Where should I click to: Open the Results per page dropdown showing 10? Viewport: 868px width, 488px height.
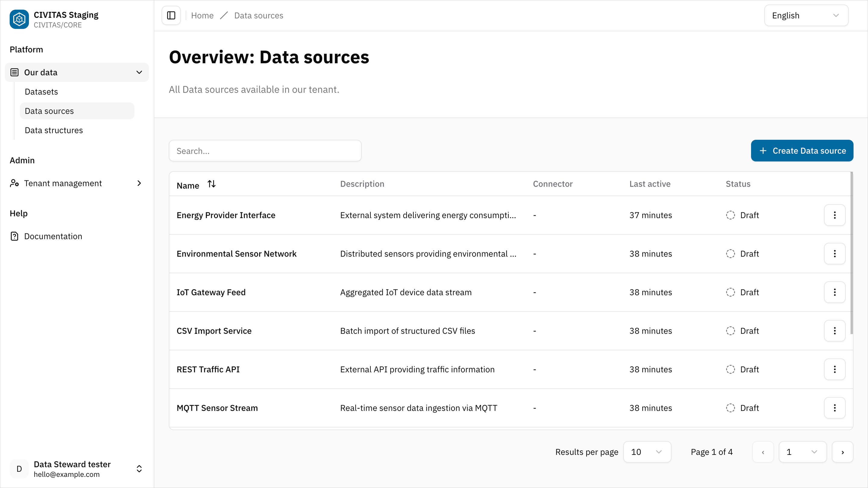click(647, 452)
